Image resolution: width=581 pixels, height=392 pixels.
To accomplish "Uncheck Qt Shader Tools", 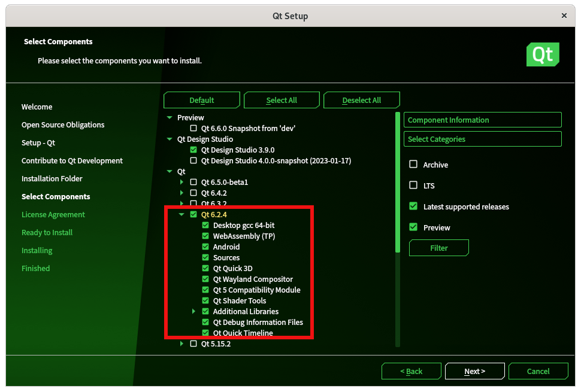I will coord(205,300).
